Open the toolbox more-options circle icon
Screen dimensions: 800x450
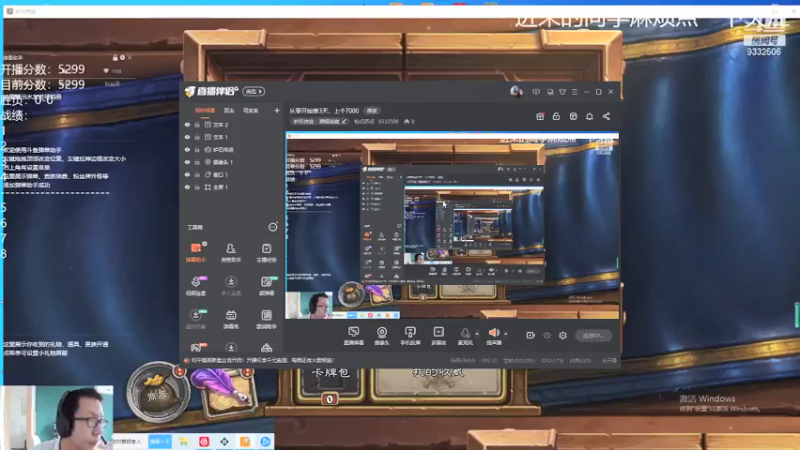(x=273, y=227)
